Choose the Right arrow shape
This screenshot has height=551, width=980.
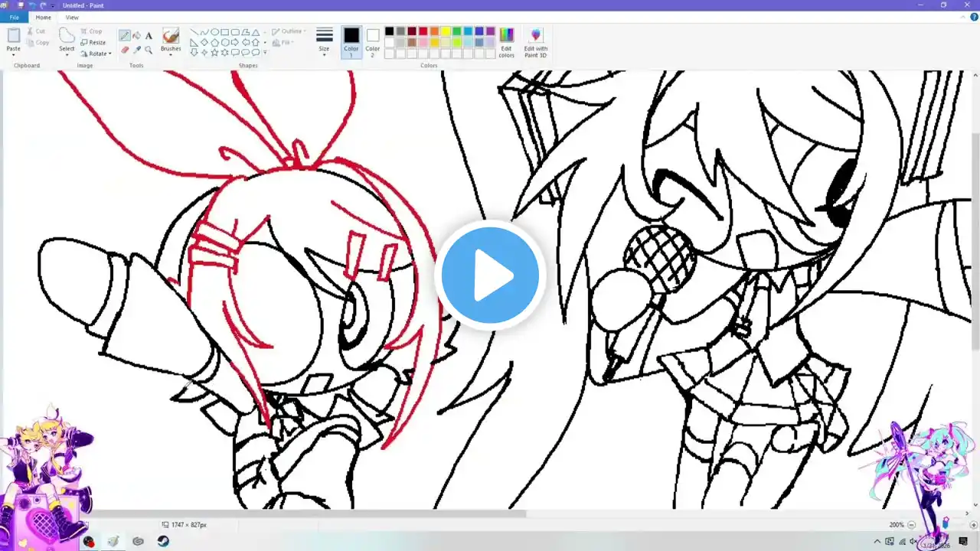coord(234,42)
